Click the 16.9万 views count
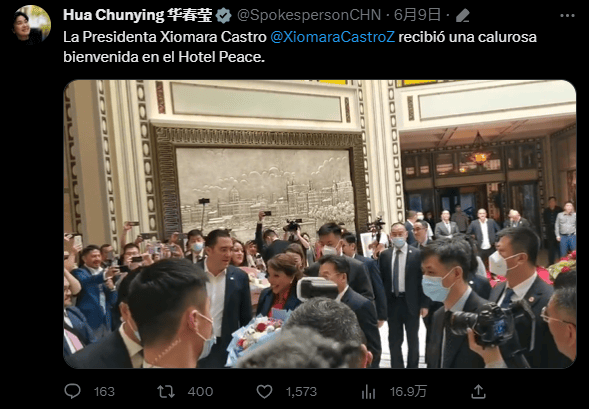Image resolution: width=589 pixels, height=409 pixels. [408, 392]
